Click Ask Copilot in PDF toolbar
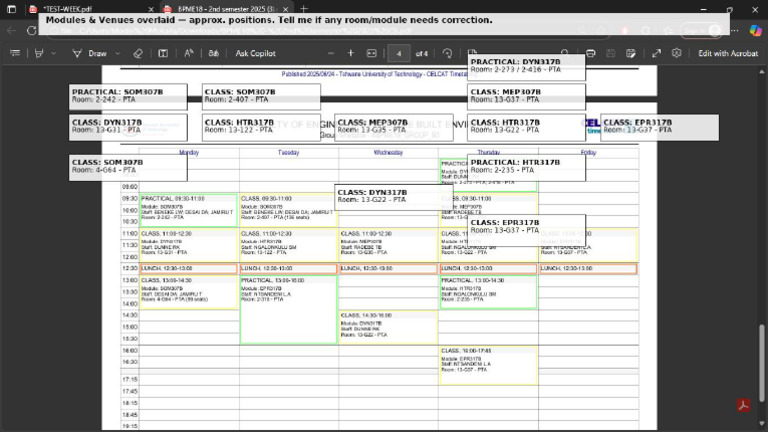 [x=255, y=53]
